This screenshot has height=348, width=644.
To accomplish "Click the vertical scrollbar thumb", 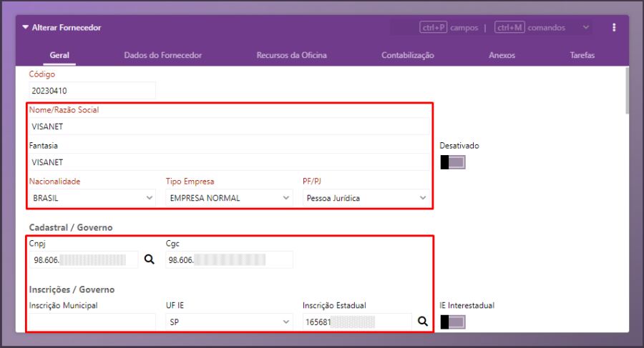I will click(x=627, y=91).
